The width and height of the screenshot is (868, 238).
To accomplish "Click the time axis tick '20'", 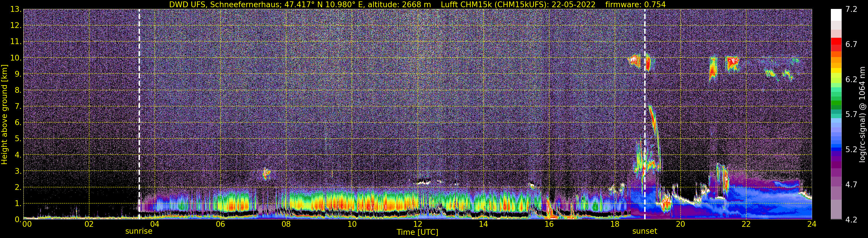I will 680,224.
